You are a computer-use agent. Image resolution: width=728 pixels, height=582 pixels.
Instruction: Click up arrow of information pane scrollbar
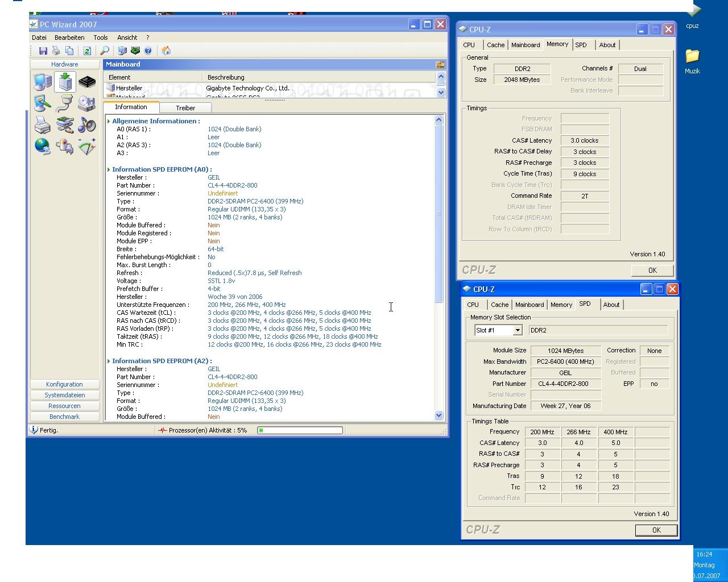439,119
